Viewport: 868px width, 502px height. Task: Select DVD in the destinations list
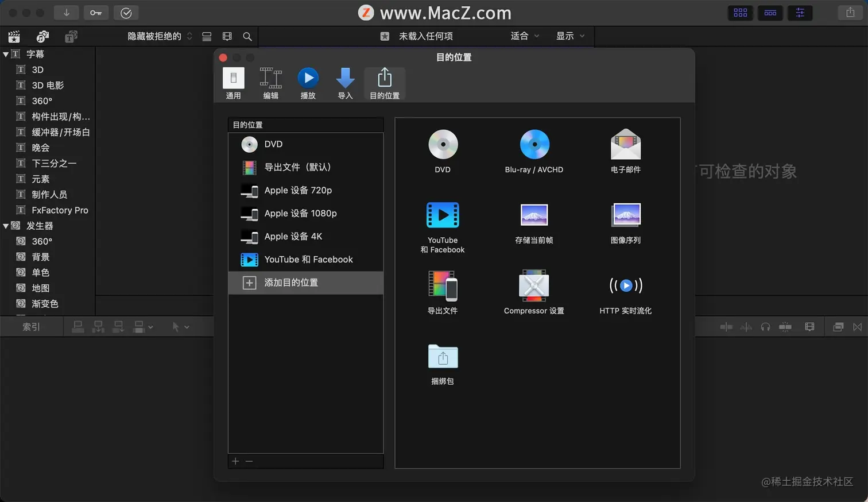[x=305, y=144]
